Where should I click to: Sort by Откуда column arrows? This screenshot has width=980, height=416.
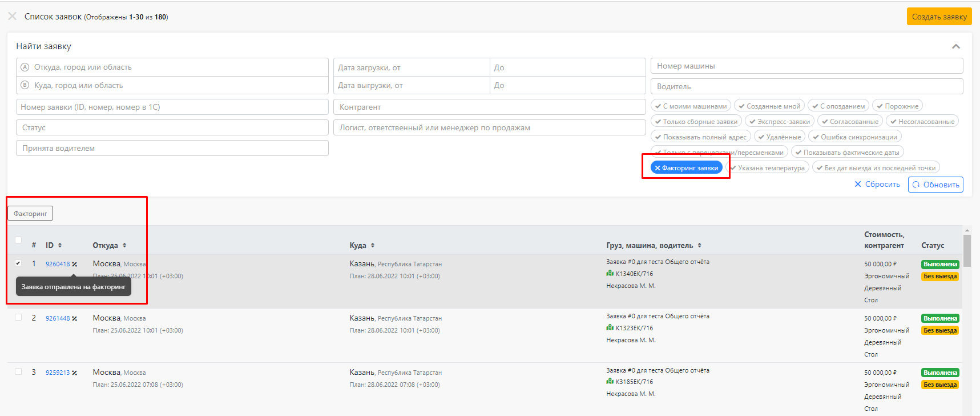[x=124, y=245]
